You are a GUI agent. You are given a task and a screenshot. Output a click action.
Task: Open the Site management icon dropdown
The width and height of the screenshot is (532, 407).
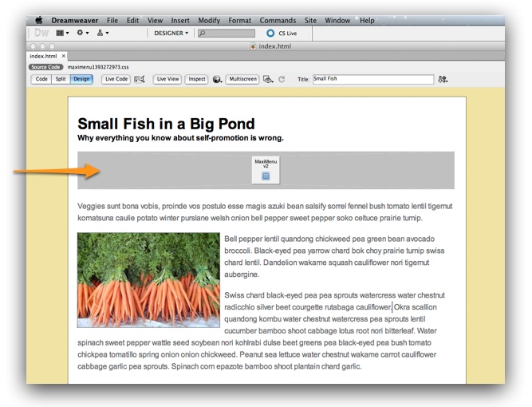[x=102, y=34]
